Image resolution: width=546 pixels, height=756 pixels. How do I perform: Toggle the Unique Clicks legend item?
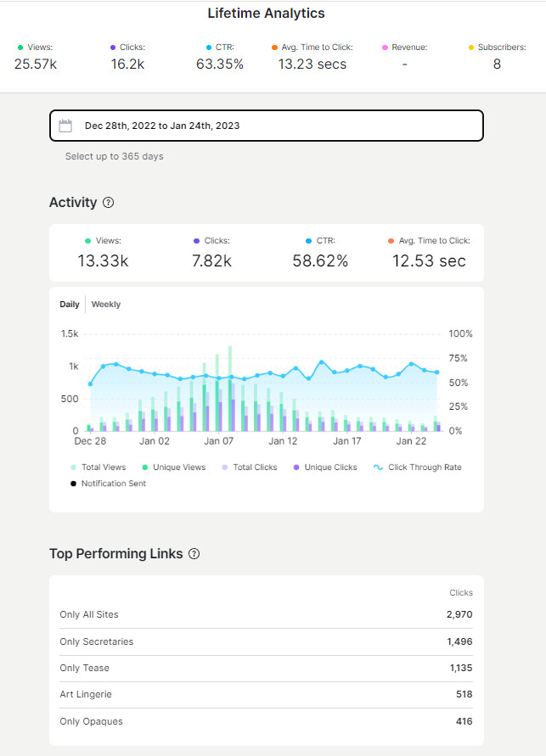pos(325,468)
